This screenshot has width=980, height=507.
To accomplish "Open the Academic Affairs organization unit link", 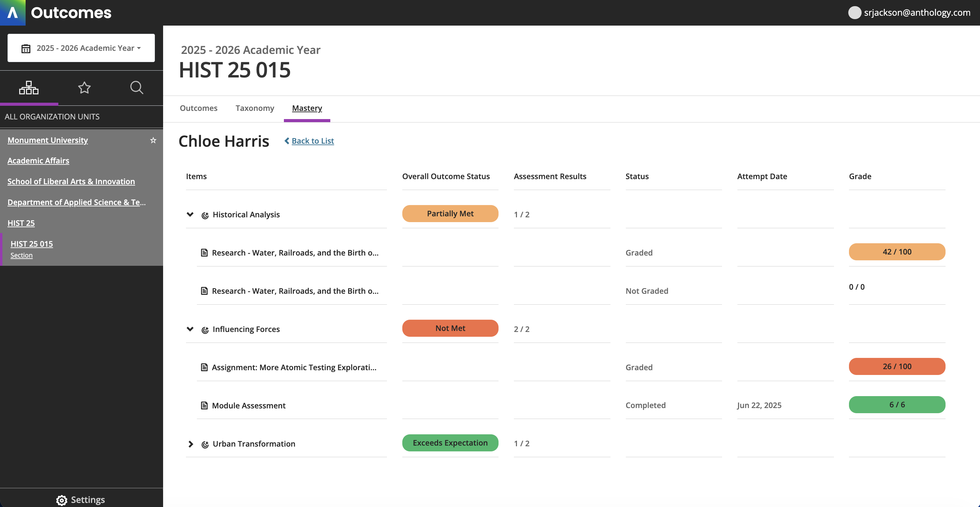I will point(38,160).
